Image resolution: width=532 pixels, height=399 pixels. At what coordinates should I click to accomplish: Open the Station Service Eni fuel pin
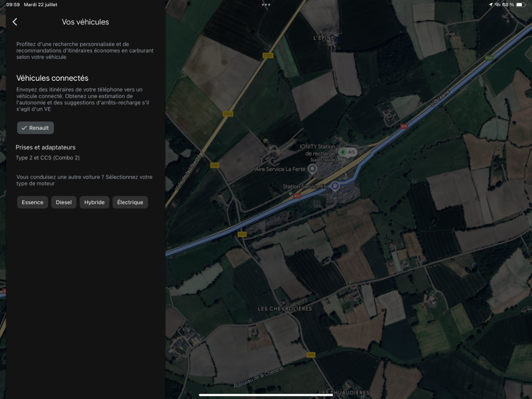[335, 186]
